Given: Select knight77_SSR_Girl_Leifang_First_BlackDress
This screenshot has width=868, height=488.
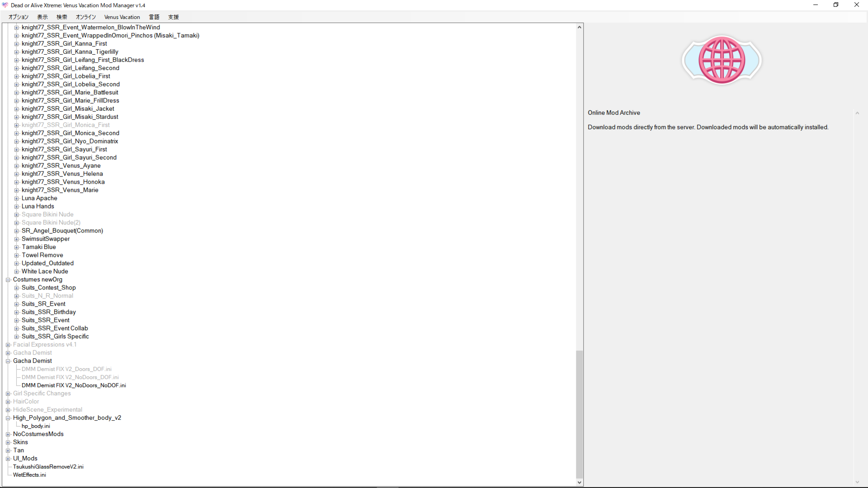Looking at the screenshot, I should tap(83, 60).
